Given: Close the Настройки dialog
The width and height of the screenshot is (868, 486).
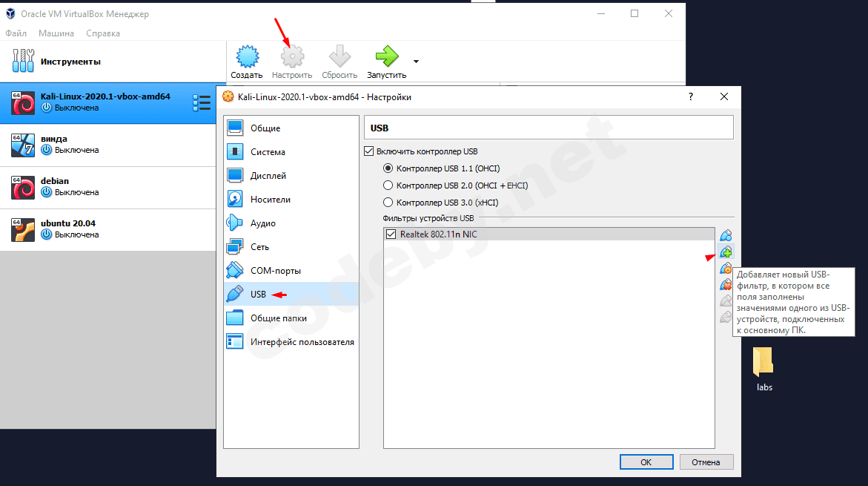Looking at the screenshot, I should 723,97.
